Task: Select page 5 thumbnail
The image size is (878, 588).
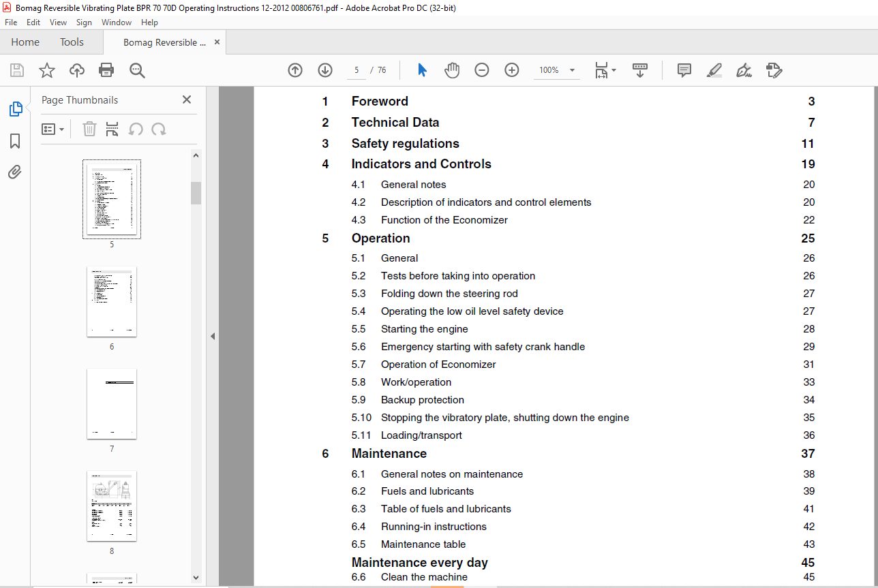Action: [112, 199]
